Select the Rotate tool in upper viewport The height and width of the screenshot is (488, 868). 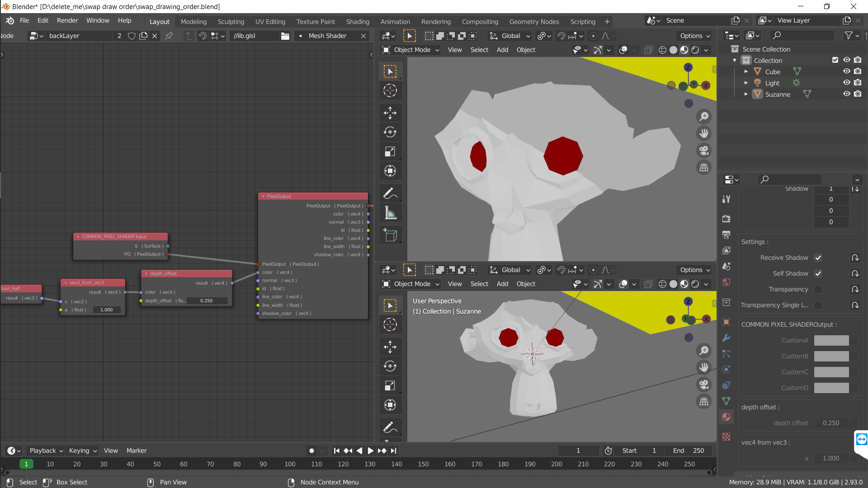[x=390, y=132]
